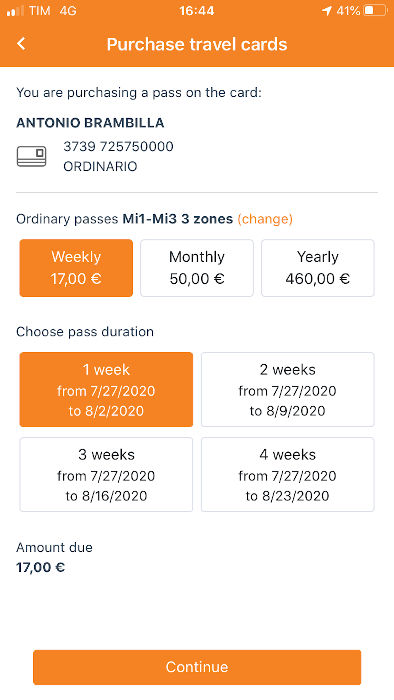Choose 4 weeks ending 8/23/2020
The width and height of the screenshot is (394, 700).
click(288, 474)
